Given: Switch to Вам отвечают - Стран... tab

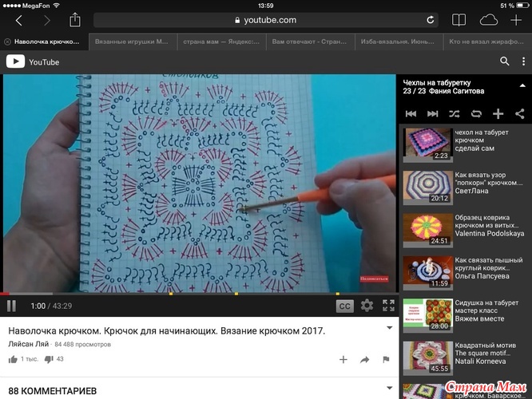Looking at the screenshot, I should pyautogui.click(x=310, y=41).
